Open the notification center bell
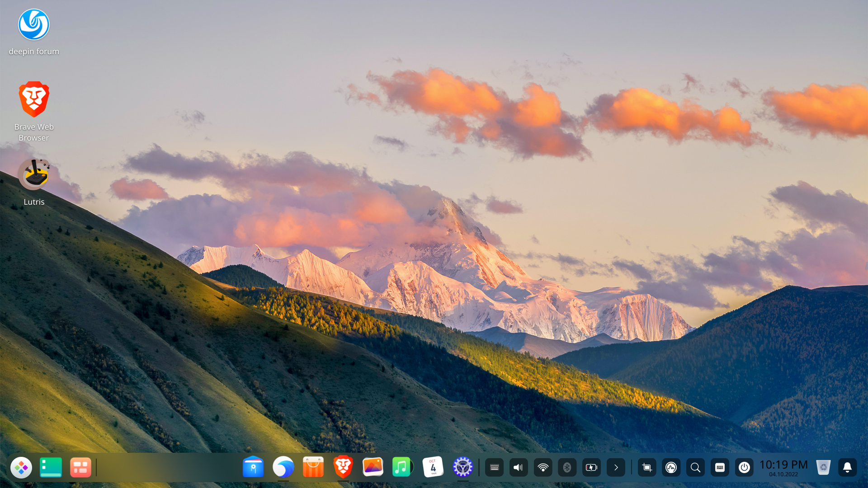The image size is (868, 488). (848, 468)
